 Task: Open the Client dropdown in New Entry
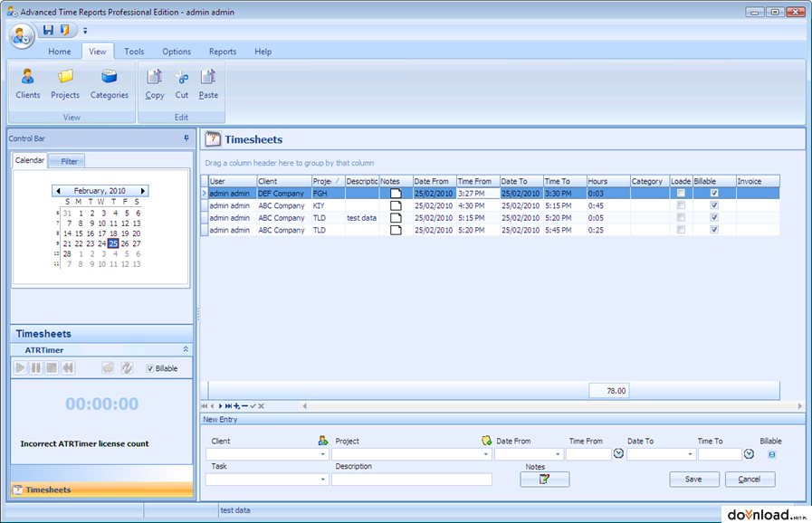(322, 454)
